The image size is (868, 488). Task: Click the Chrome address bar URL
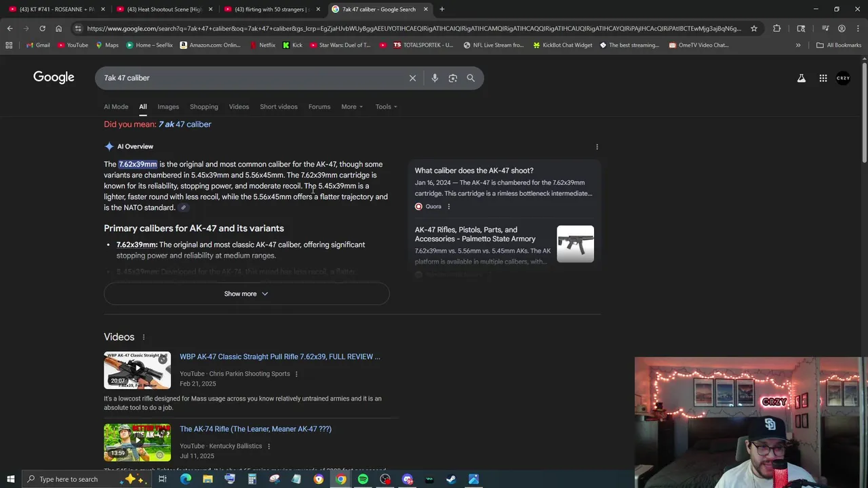click(x=414, y=28)
